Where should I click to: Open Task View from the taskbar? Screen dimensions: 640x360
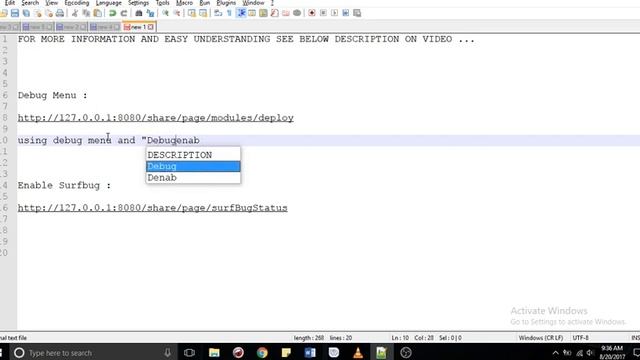[189, 353]
